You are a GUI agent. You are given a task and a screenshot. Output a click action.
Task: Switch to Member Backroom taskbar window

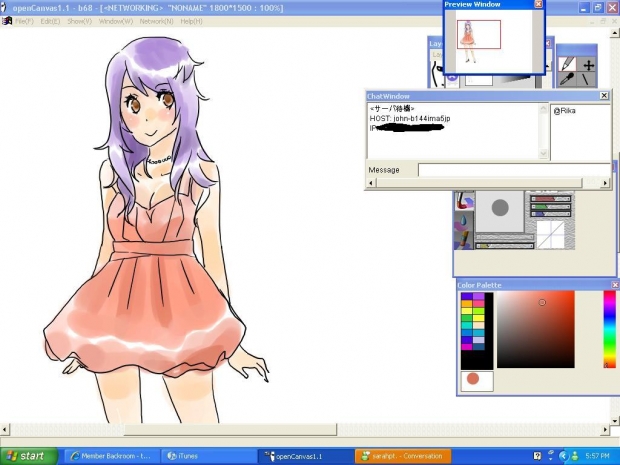[x=112, y=455]
